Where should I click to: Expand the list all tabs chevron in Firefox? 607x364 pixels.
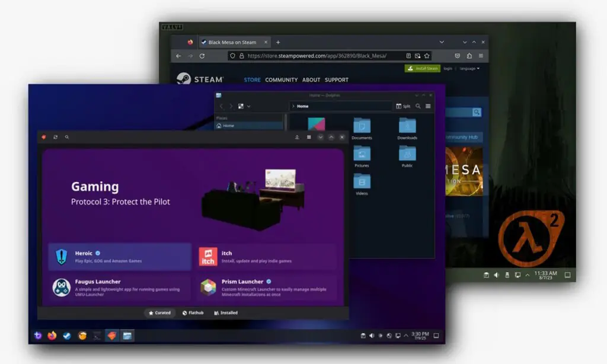(442, 41)
